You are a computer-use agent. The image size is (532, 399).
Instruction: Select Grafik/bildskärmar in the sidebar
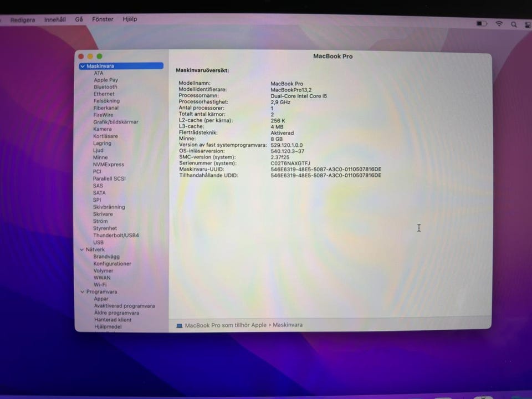pos(116,122)
